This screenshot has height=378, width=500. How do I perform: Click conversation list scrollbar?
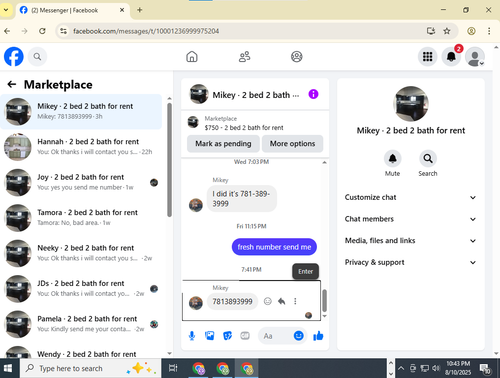(169, 160)
